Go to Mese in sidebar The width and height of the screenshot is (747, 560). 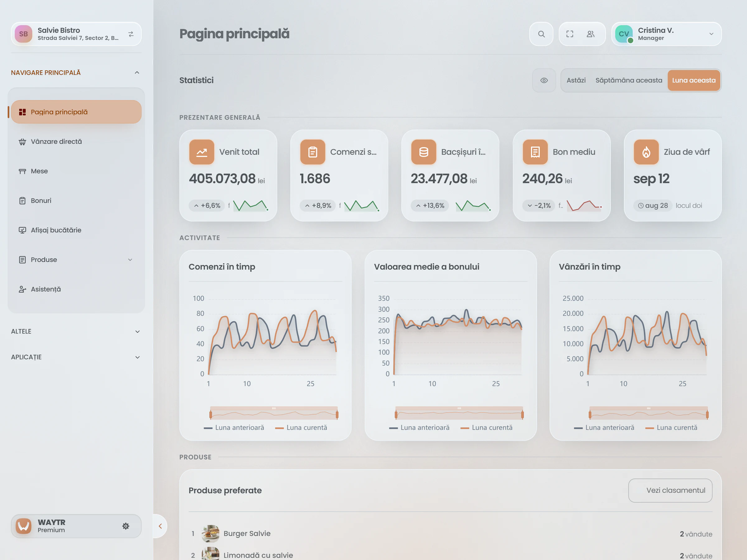(76, 171)
